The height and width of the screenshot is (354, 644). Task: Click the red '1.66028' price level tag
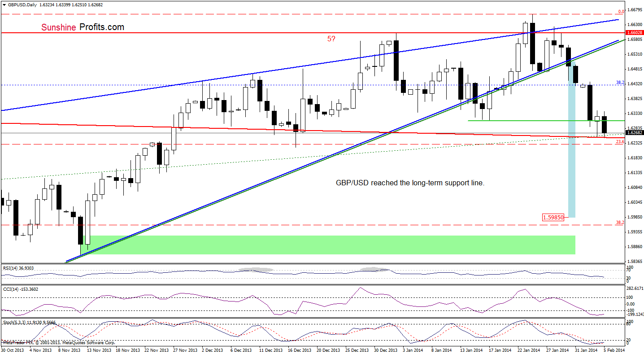pyautogui.click(x=634, y=33)
